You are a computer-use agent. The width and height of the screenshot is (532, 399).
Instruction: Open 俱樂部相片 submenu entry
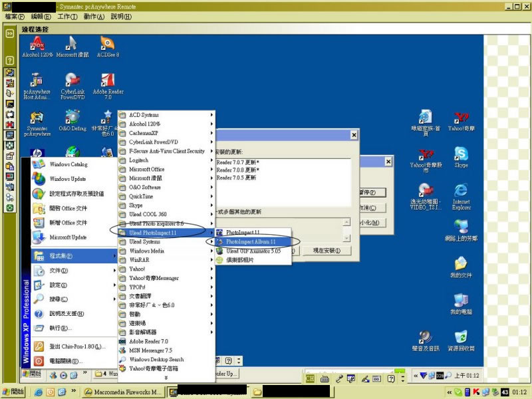click(x=253, y=260)
